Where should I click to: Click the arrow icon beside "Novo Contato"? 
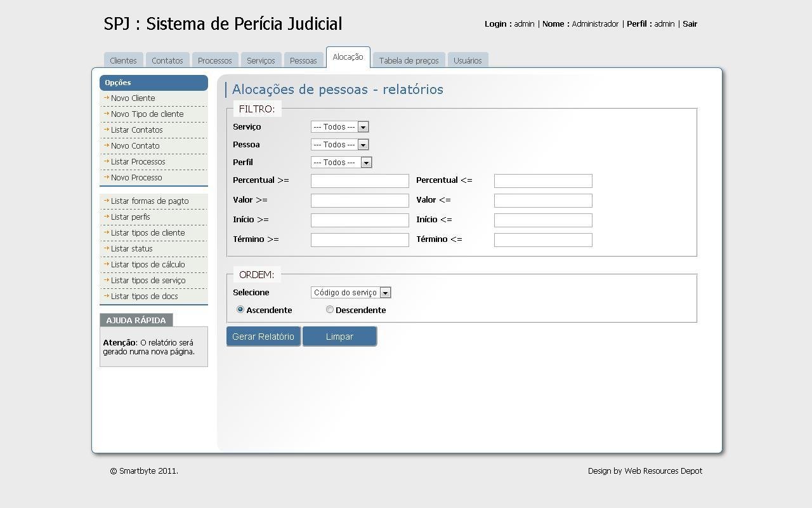(x=106, y=145)
